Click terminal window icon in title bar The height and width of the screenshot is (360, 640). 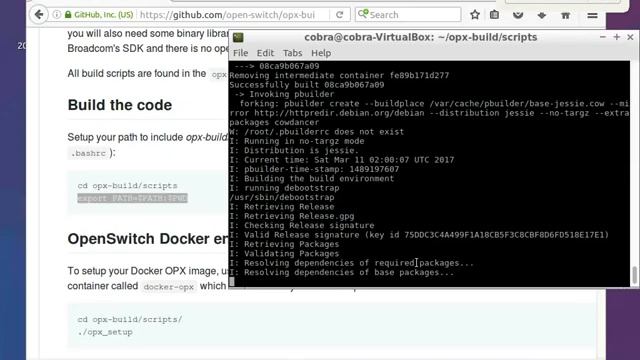[238, 38]
